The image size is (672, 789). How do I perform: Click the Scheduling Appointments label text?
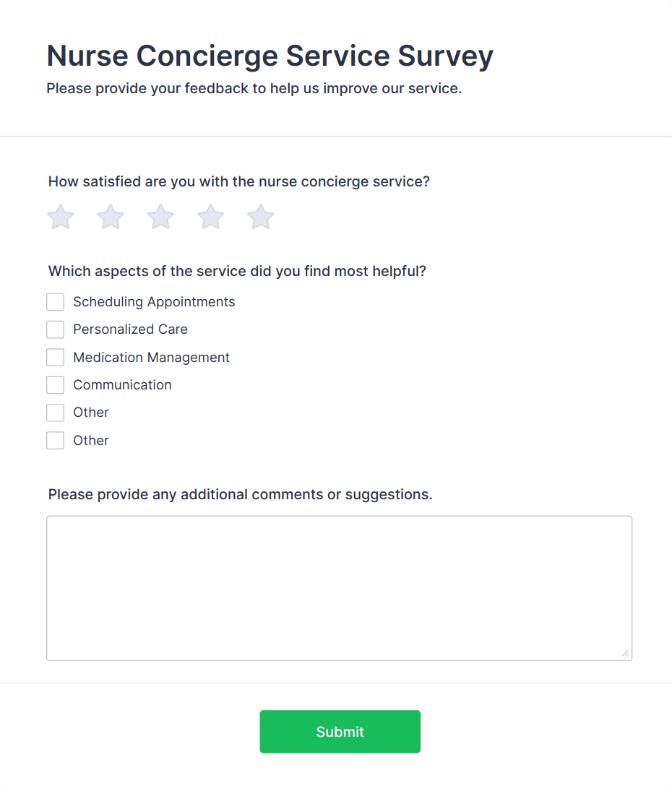pos(153,301)
